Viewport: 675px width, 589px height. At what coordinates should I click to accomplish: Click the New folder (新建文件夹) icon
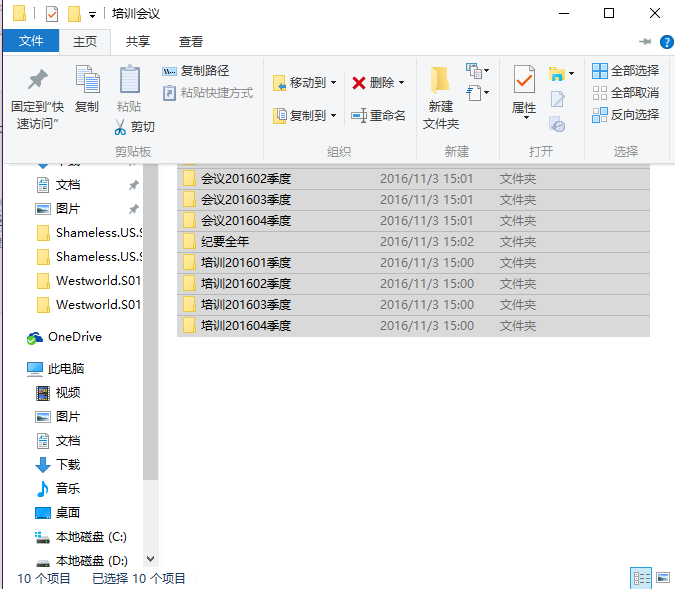[440, 80]
